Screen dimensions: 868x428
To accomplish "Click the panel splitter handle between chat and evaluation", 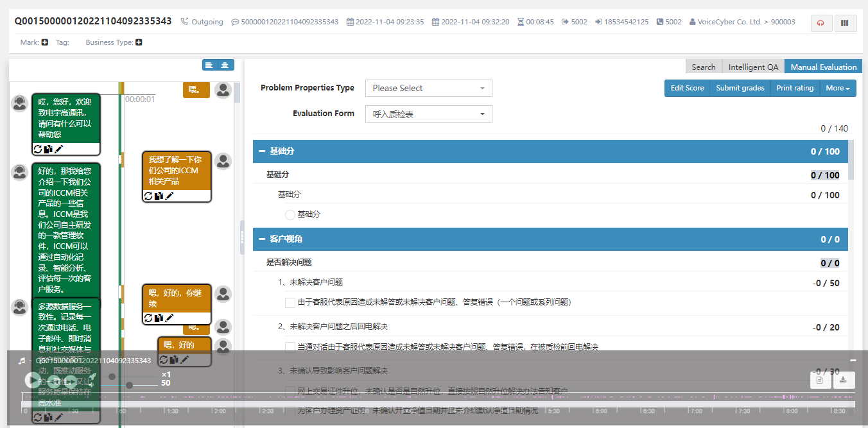I will 242,237.
